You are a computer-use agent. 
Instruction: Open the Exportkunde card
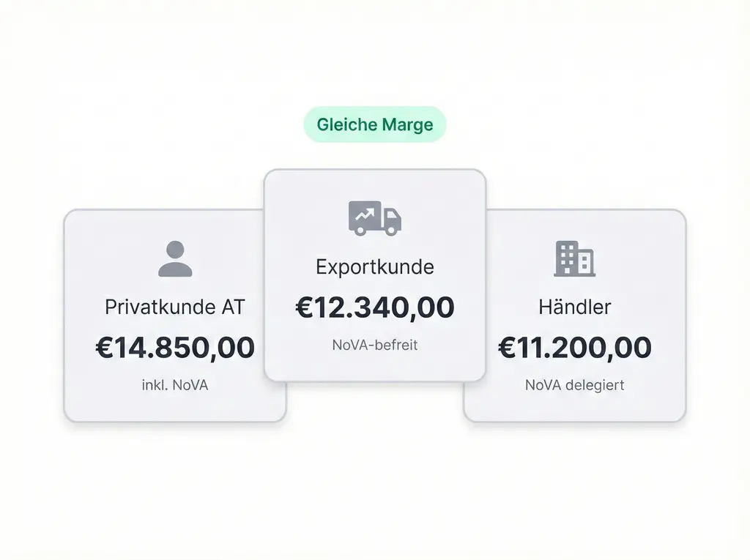(x=374, y=366)
